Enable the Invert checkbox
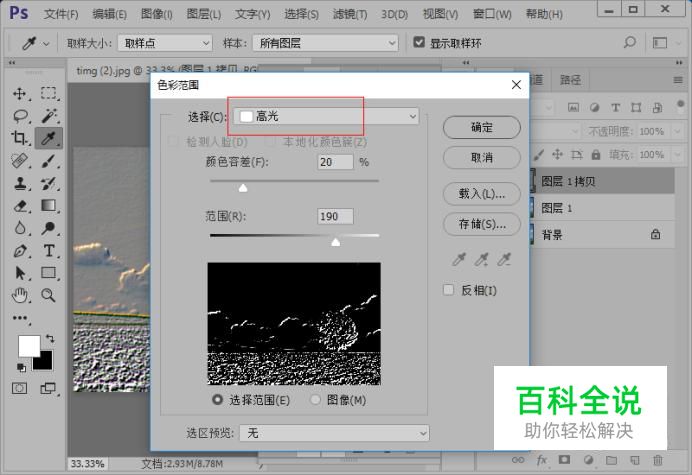The height and width of the screenshot is (475, 692). [448, 290]
